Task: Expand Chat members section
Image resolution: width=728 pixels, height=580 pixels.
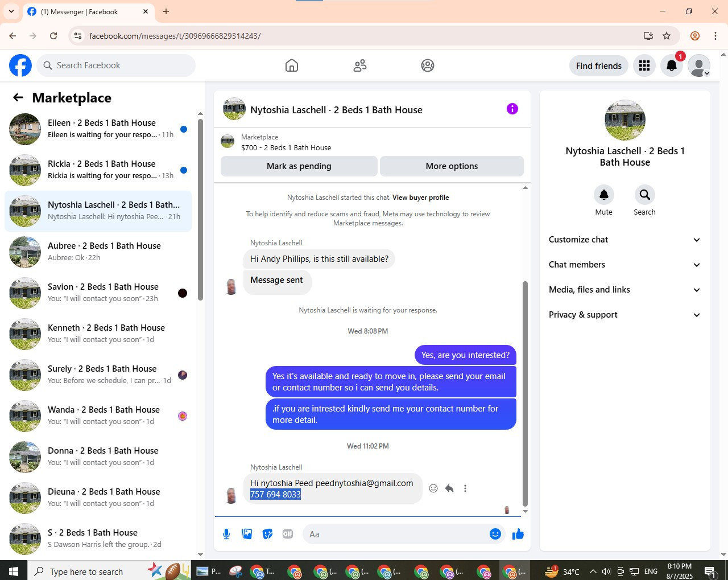Action: click(x=624, y=265)
